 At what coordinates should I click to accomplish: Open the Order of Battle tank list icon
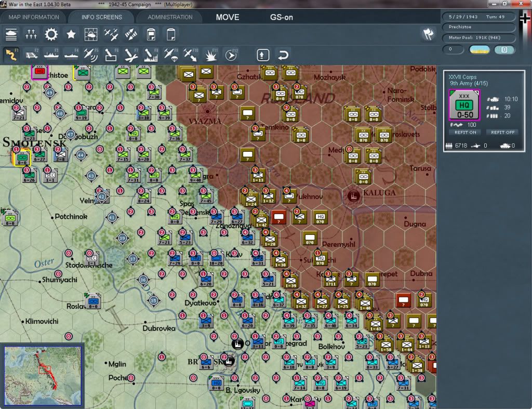click(x=11, y=34)
